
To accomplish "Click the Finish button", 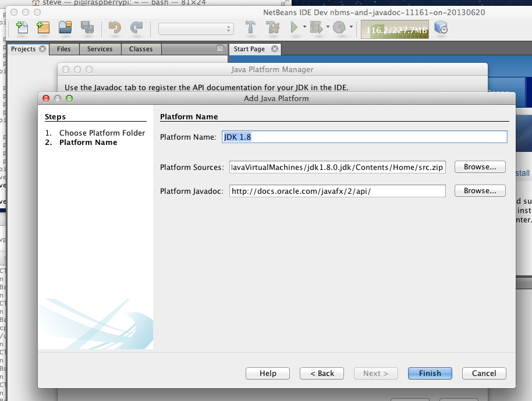I will [430, 374].
